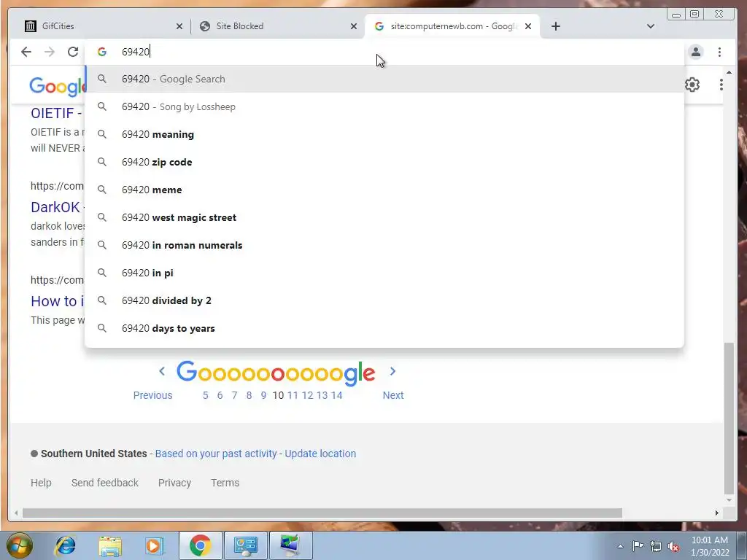Click the Chrome icon in the taskbar
The height and width of the screenshot is (560, 747).
pos(200,545)
